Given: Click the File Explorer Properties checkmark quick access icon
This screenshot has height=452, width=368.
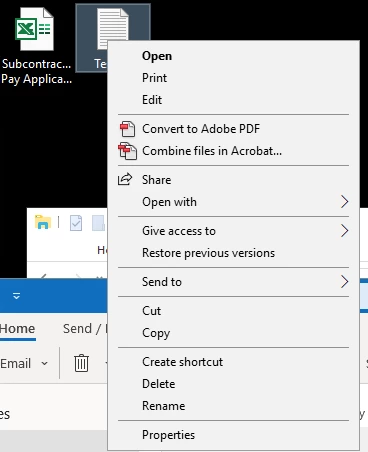Looking at the screenshot, I should tap(76, 223).
